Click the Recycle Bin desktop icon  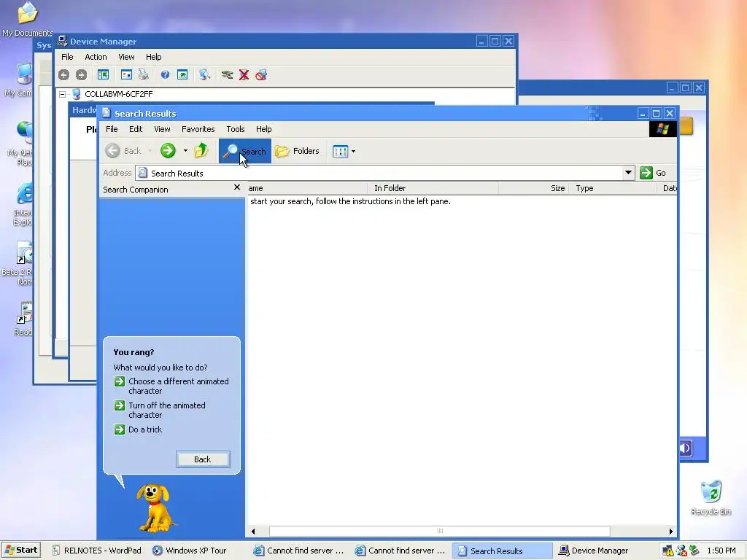tap(711, 497)
